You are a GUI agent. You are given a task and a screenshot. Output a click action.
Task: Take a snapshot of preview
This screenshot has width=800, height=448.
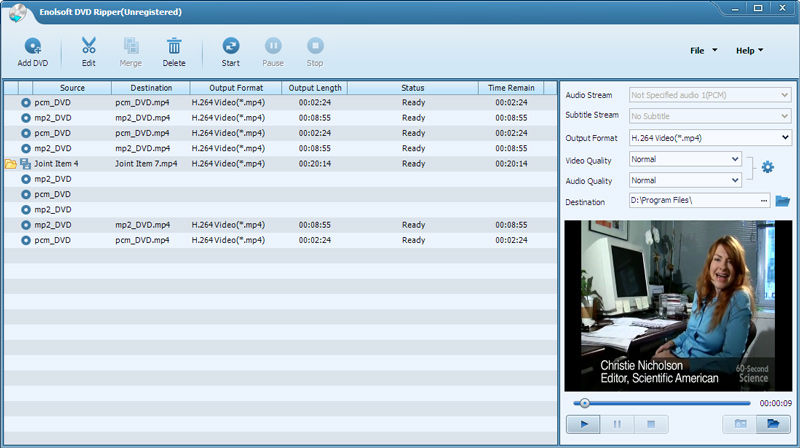click(740, 424)
